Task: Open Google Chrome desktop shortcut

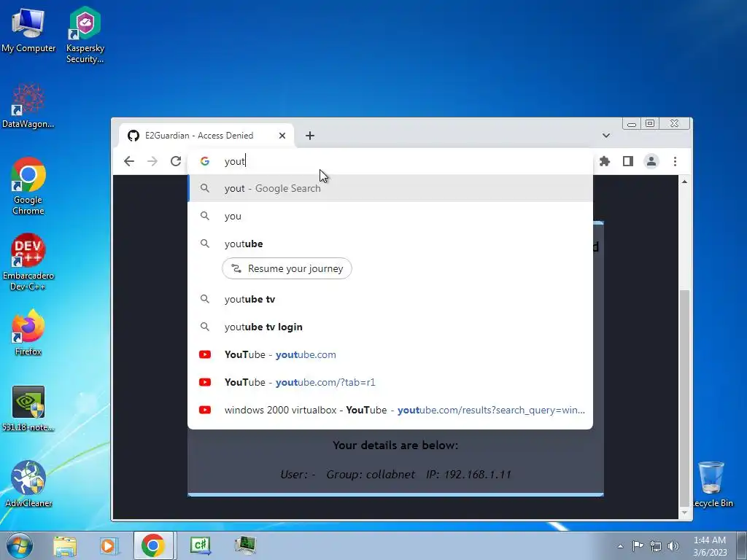Action: [28, 186]
